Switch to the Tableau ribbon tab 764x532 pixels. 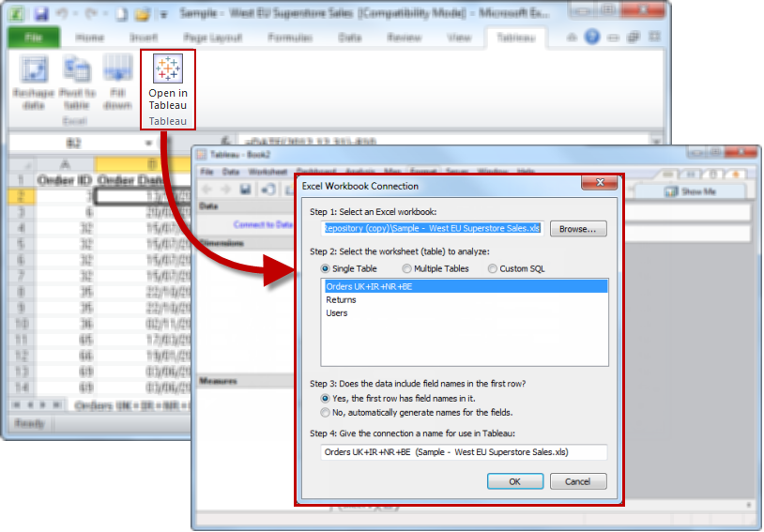coord(514,38)
